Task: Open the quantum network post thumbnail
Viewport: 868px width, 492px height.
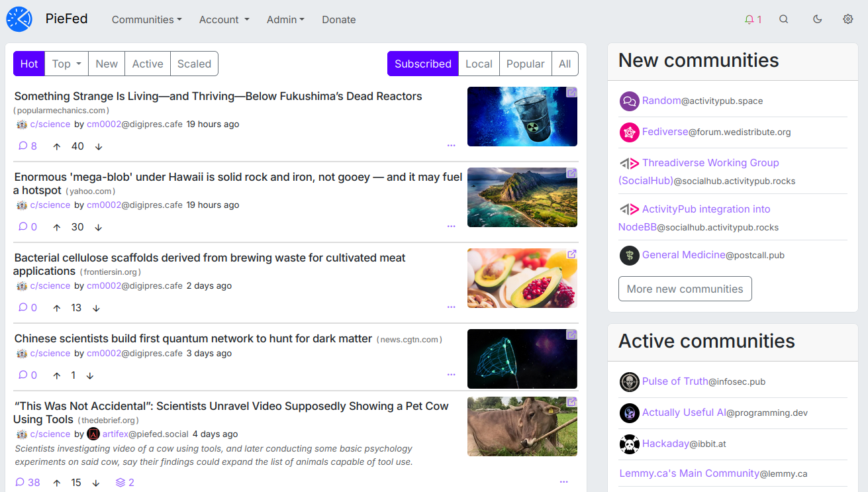Action: pyautogui.click(x=522, y=359)
